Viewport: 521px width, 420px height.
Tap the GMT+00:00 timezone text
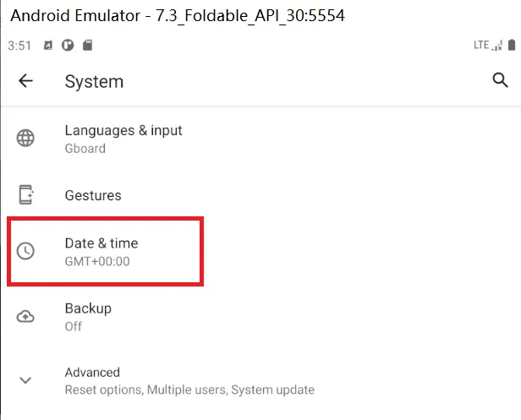point(97,261)
